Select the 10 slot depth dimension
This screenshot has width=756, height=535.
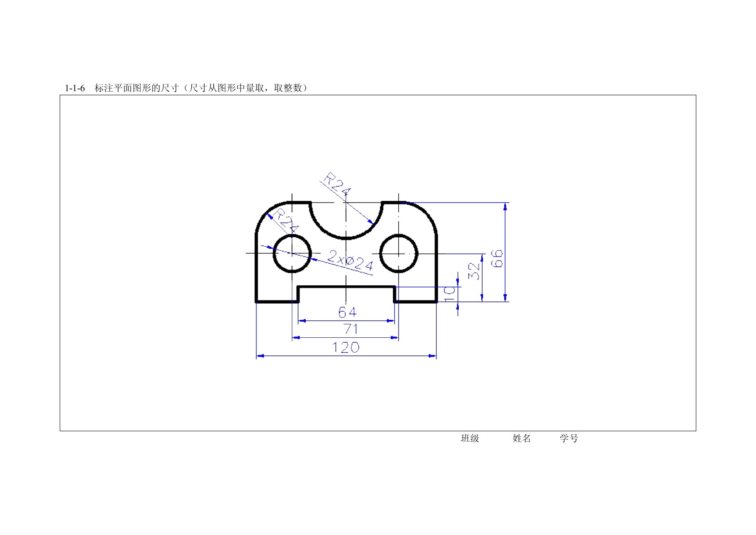[x=449, y=294]
